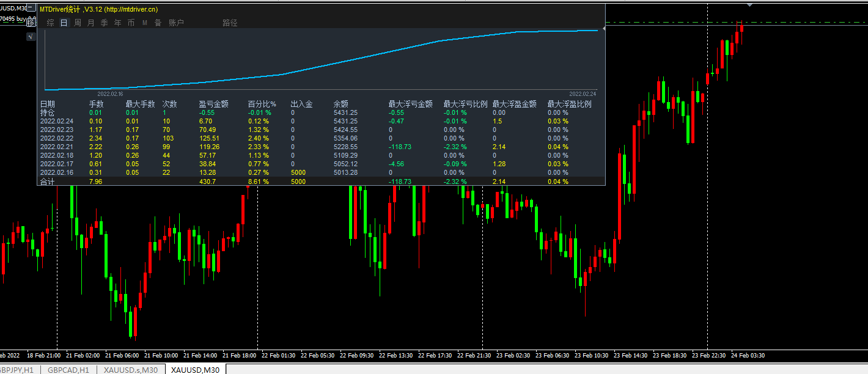Switch to XAUUSD.s,M30 chart tab
The width and height of the screenshot is (868, 374).
pyautogui.click(x=131, y=370)
